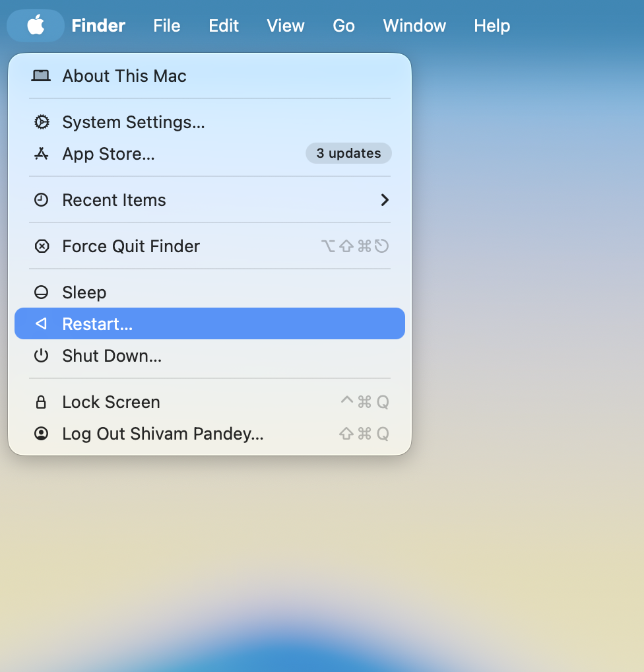The image size is (644, 672).
Task: Open the Go menu
Action: coord(344,26)
